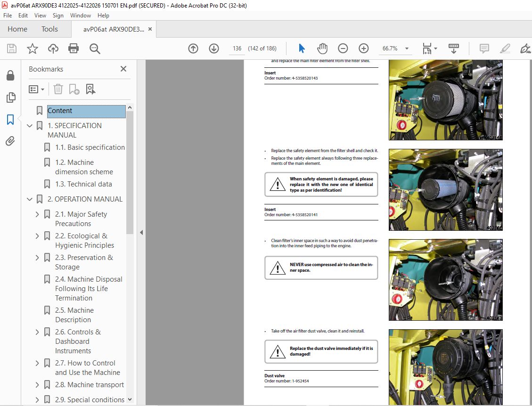Viewport: 532px width, 406px height.
Task: Close the Bookmarks panel
Action: coord(123,69)
